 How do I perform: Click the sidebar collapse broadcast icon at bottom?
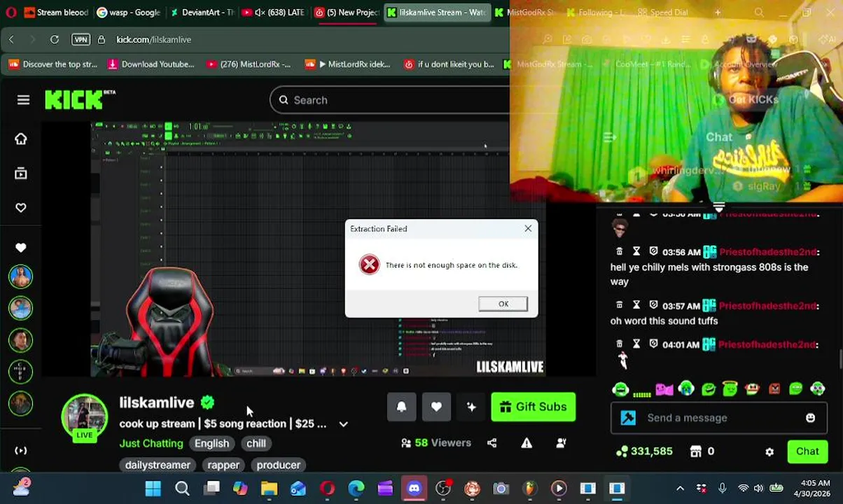(x=21, y=450)
